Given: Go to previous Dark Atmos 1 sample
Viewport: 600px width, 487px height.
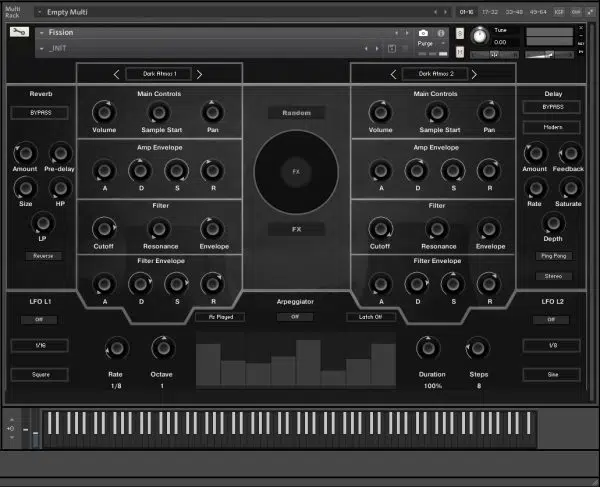Looking at the screenshot, I should 116,74.
